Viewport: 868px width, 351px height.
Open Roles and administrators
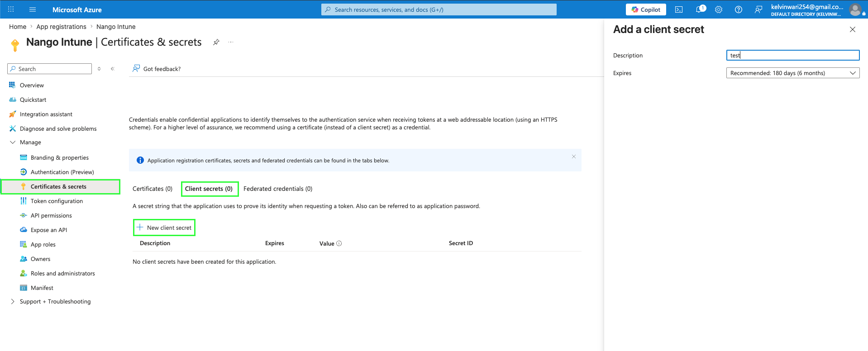tap(63, 273)
